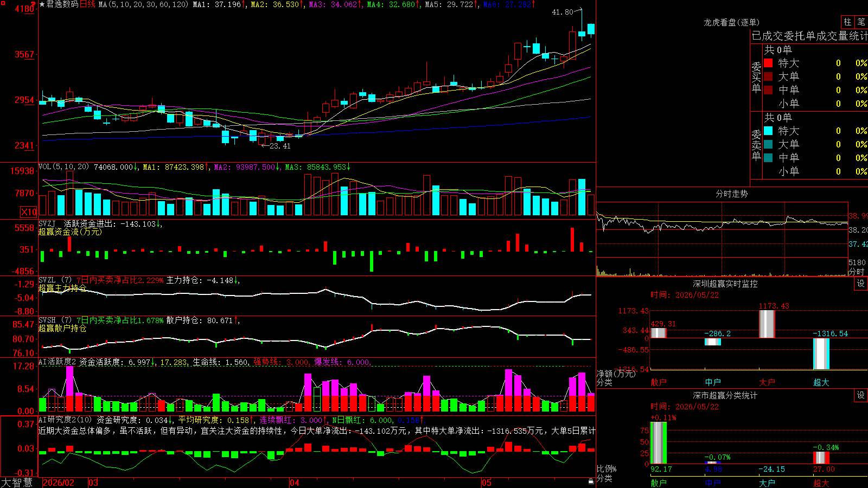
Task: Click the teal 大单 sell-order swatch
Action: (x=768, y=144)
